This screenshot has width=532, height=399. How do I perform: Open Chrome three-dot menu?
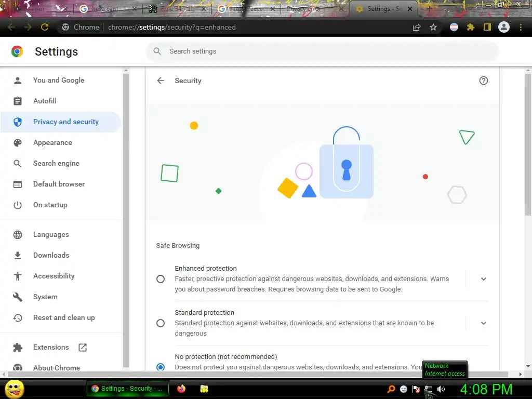pos(521,27)
